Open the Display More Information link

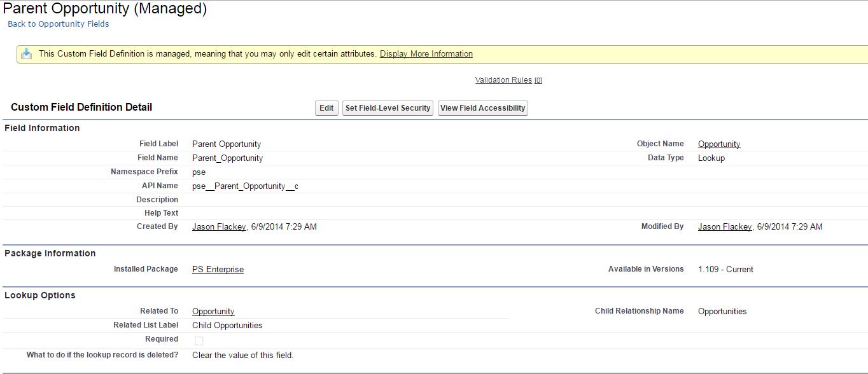point(426,54)
